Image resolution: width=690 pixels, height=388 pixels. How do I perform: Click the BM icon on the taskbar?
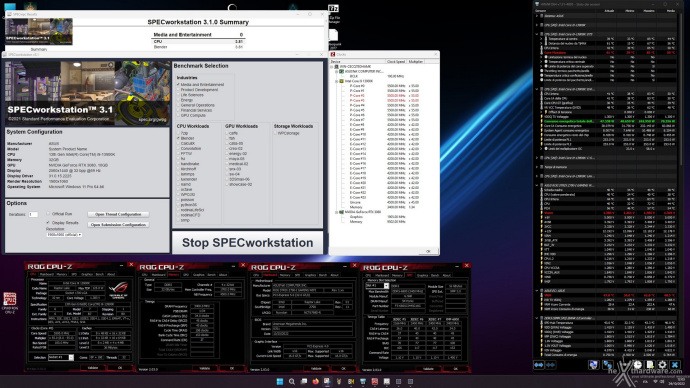tap(351, 381)
